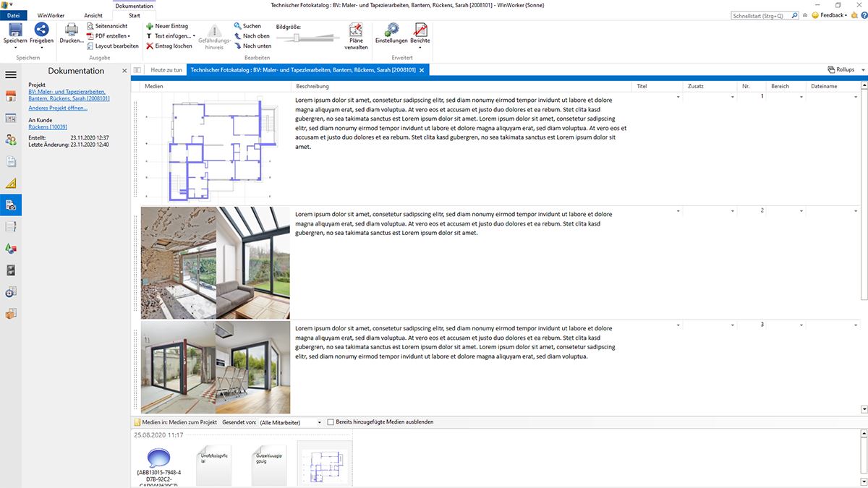
Task: Enable Bereits hinzugefügte Medien ausblenden checkbox
Action: tap(331, 422)
